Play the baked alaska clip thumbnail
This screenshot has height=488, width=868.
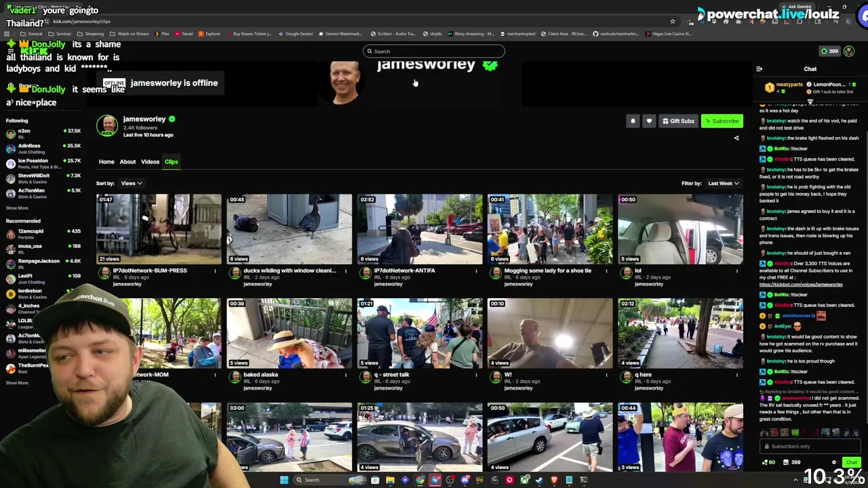[x=290, y=333]
